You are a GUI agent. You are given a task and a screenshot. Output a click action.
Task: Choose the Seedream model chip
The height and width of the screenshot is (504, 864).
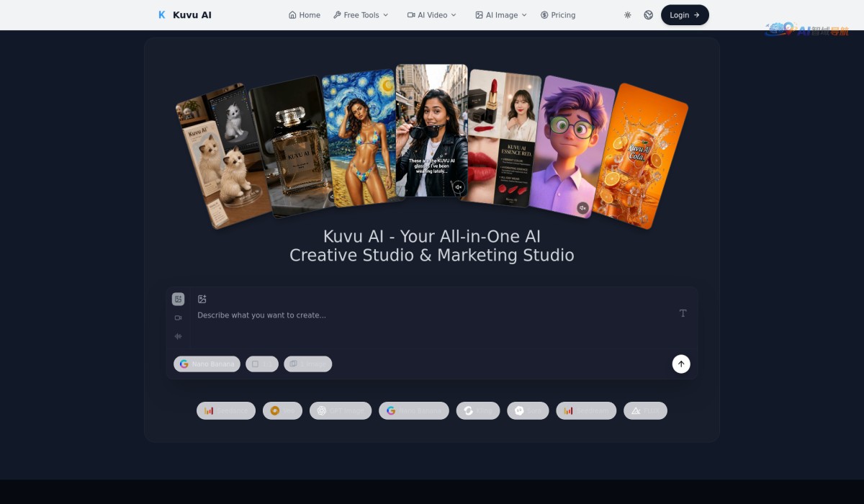point(586,410)
